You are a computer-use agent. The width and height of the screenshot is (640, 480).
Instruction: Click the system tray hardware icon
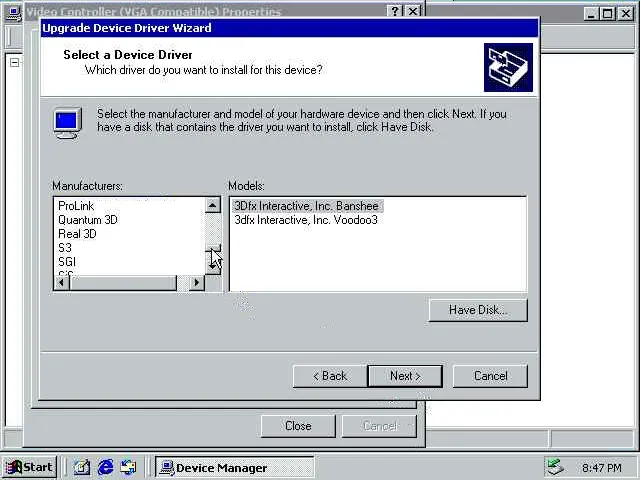click(x=555, y=467)
